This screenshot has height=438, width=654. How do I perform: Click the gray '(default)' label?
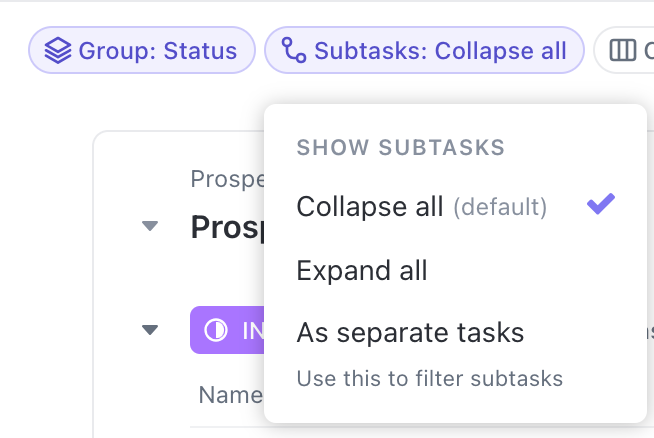coord(500,207)
